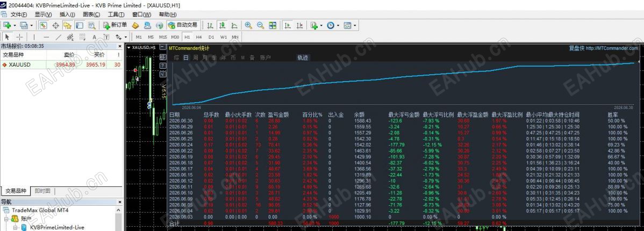Switch chart to candlesticks

click(222, 25)
